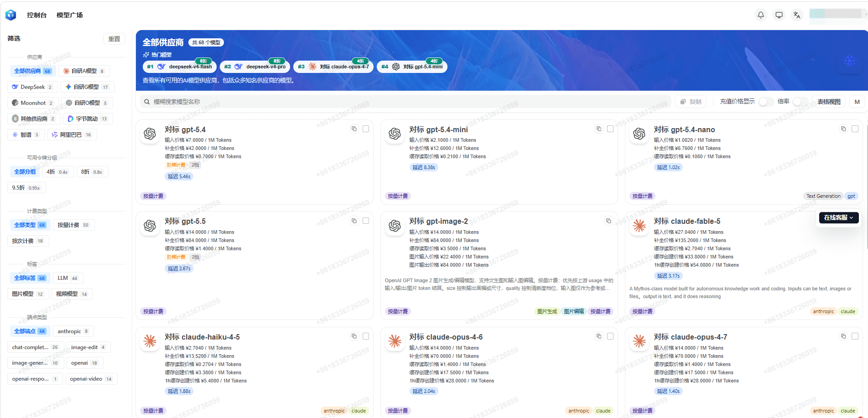Click the OpenAI logo on the gpt-image-2 card
Viewport: 868px width, 418px height.
coord(395,226)
